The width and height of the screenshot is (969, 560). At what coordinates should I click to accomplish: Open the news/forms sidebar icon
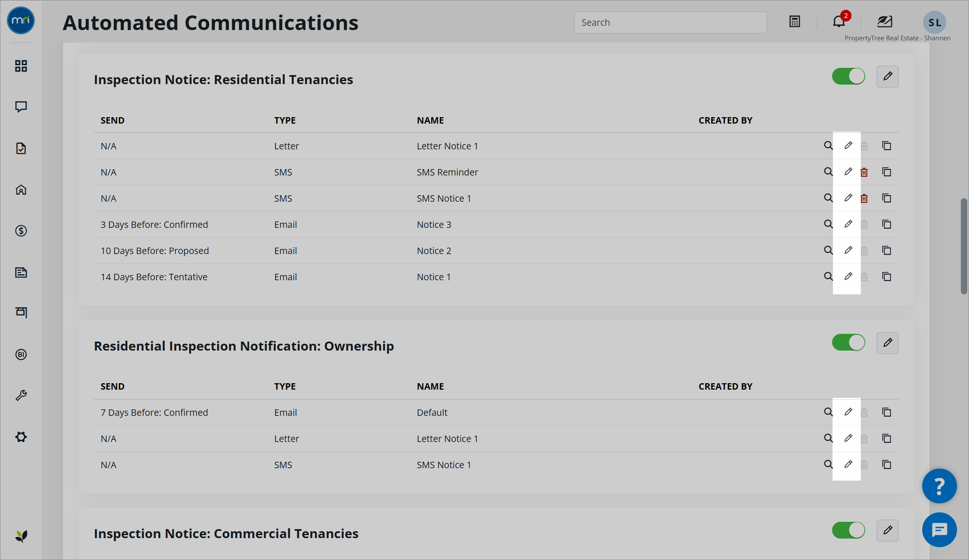21,272
